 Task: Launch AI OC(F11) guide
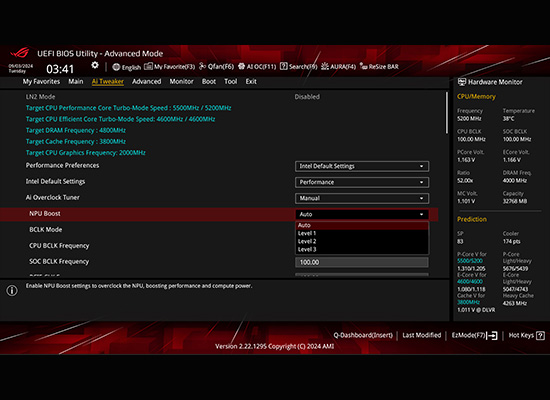coord(257,67)
